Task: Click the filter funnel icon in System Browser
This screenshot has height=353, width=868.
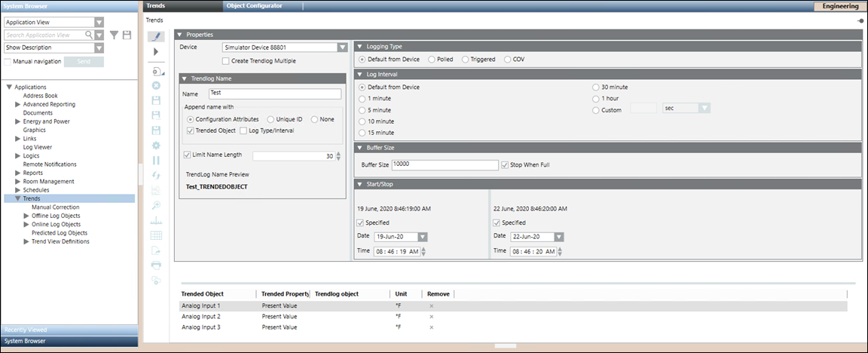Action: 115,35
